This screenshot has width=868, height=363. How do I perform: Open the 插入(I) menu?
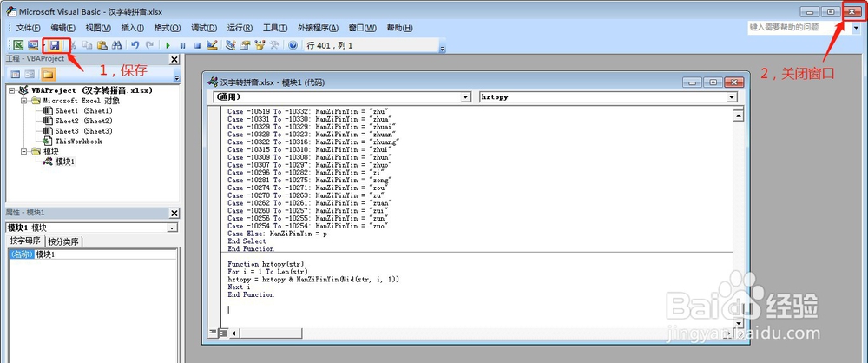[x=132, y=29]
